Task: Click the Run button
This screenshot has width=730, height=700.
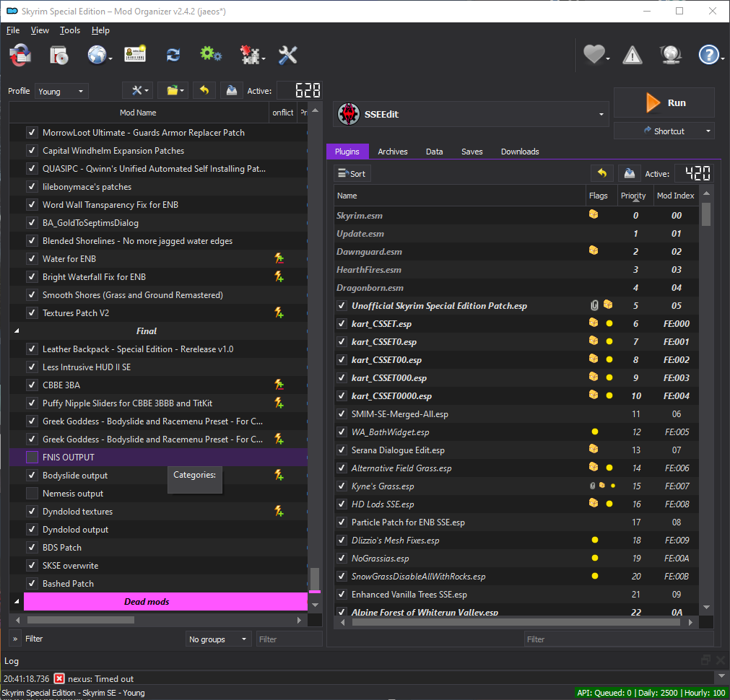Action: coord(664,103)
